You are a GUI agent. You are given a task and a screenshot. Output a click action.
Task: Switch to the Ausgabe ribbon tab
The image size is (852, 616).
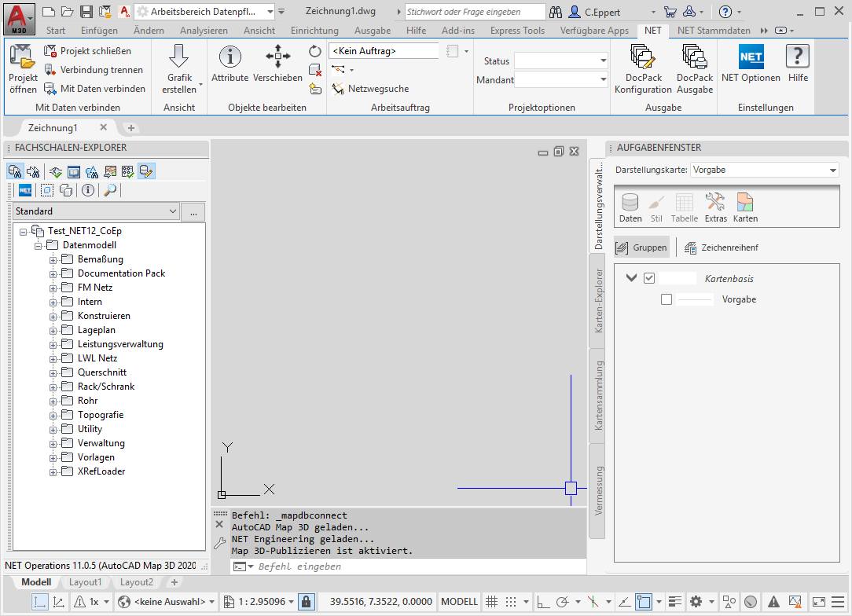(x=373, y=31)
